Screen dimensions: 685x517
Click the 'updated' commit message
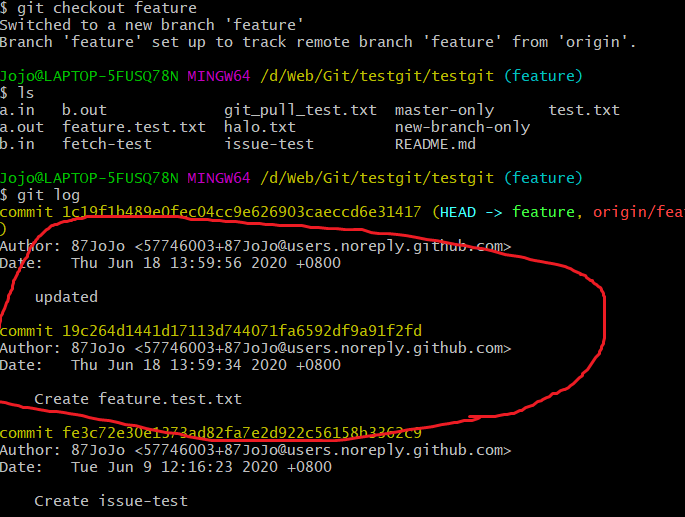point(66,297)
